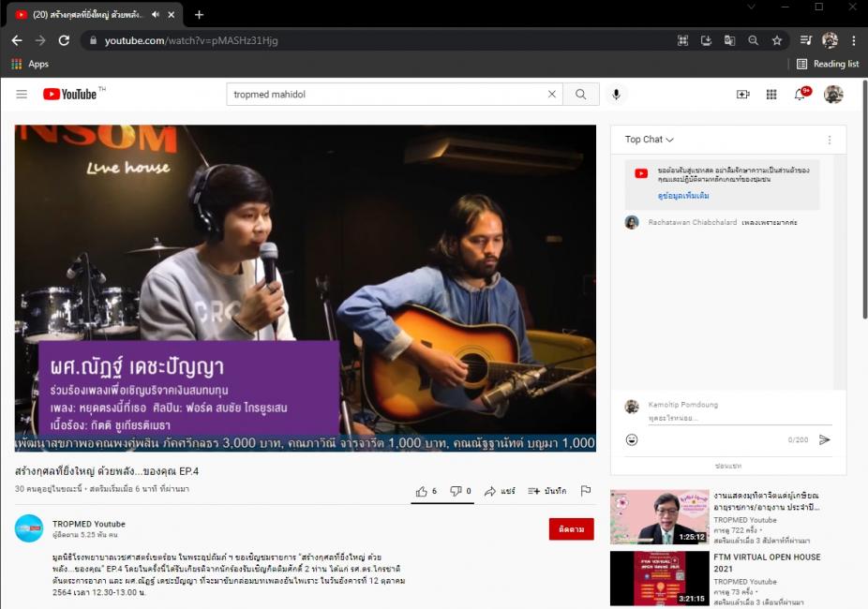The width and height of the screenshot is (868, 609).
Task: Open the notifications bell
Action: tap(800, 94)
